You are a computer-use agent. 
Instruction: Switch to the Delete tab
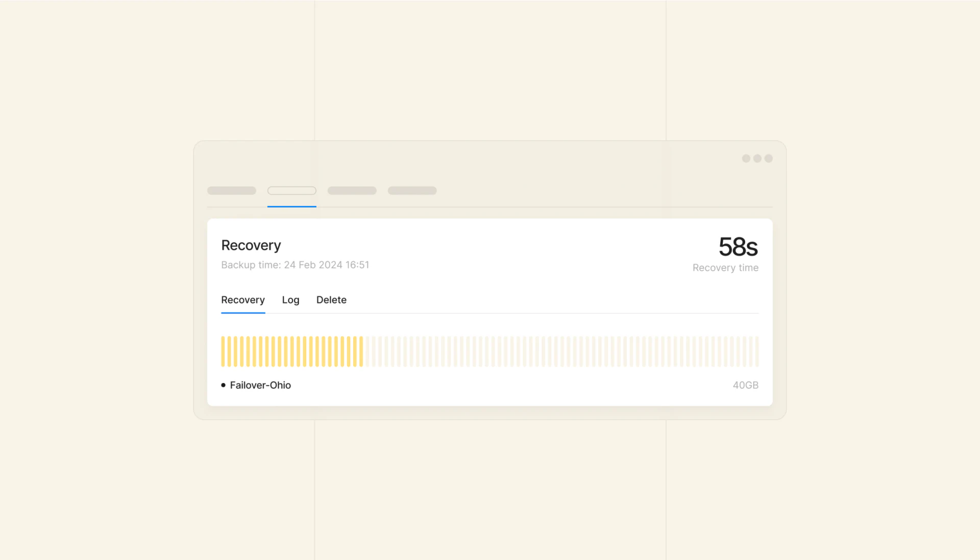click(x=331, y=300)
